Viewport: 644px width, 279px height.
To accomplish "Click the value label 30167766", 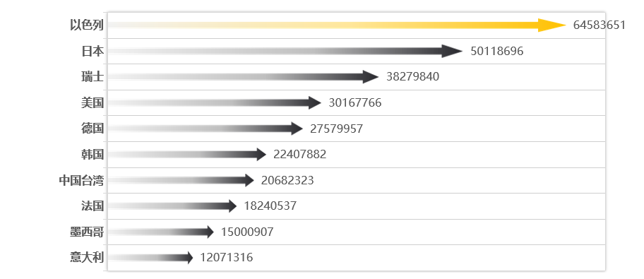I will (355, 102).
